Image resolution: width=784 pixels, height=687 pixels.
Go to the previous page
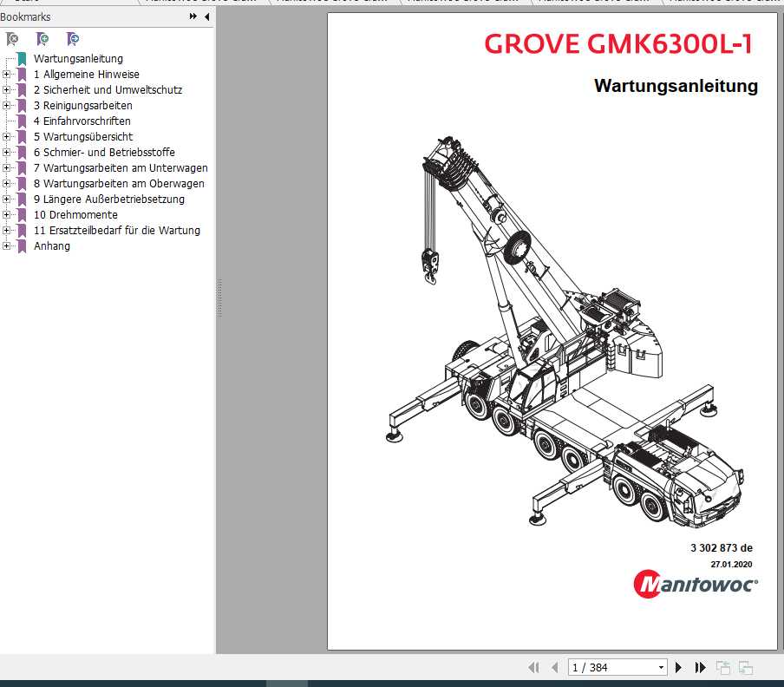[x=554, y=668]
